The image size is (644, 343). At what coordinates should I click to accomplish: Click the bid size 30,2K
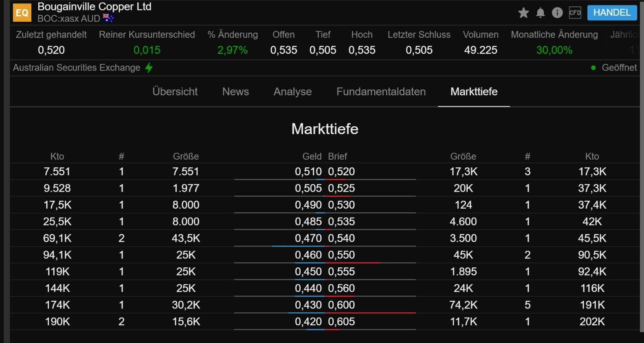coord(186,305)
